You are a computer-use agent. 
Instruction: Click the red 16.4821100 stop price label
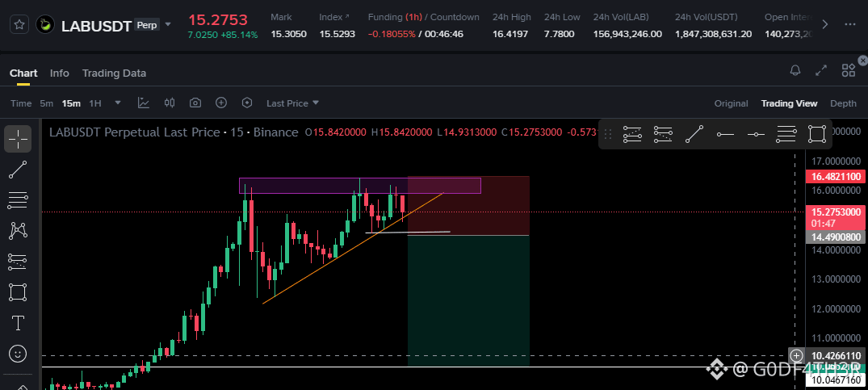coord(836,177)
